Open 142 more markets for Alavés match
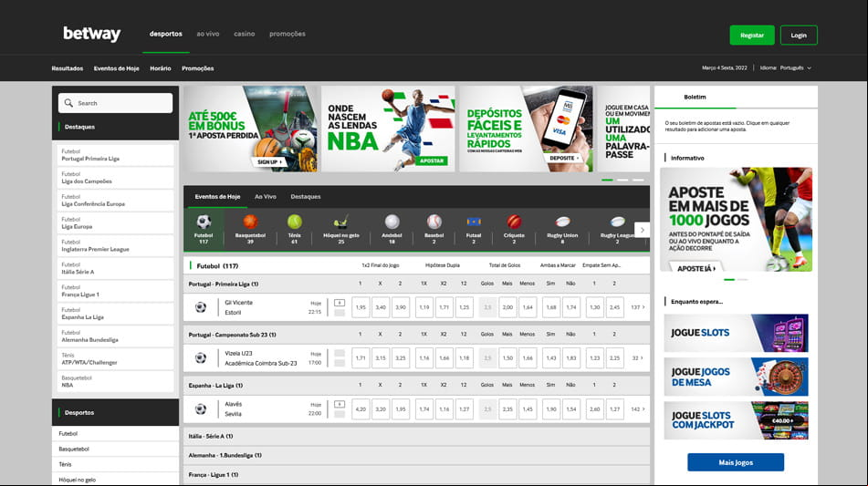This screenshot has height=486, width=868. (x=638, y=409)
